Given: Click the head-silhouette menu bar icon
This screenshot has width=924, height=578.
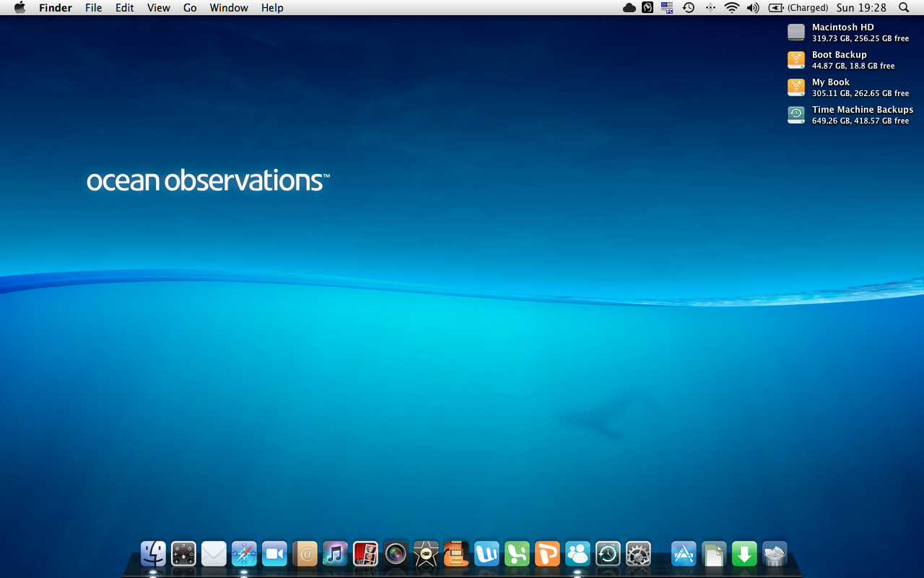Looking at the screenshot, I should (x=648, y=8).
